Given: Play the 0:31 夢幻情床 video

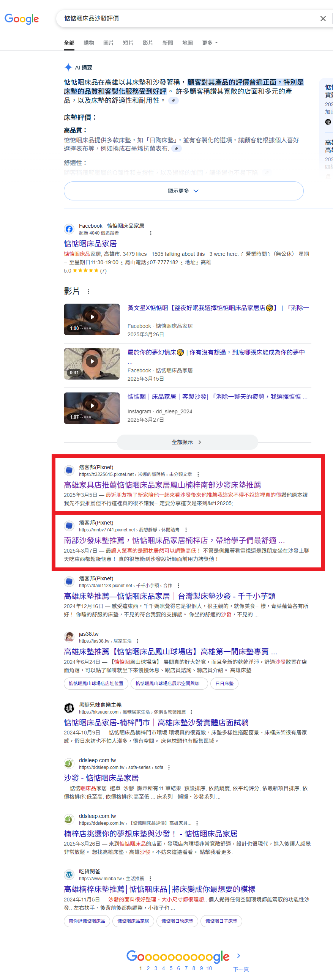Looking at the screenshot, I should point(92,363).
